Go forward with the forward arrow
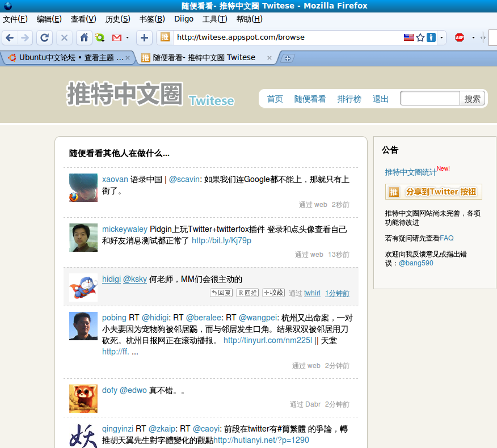 pyautogui.click(x=25, y=38)
